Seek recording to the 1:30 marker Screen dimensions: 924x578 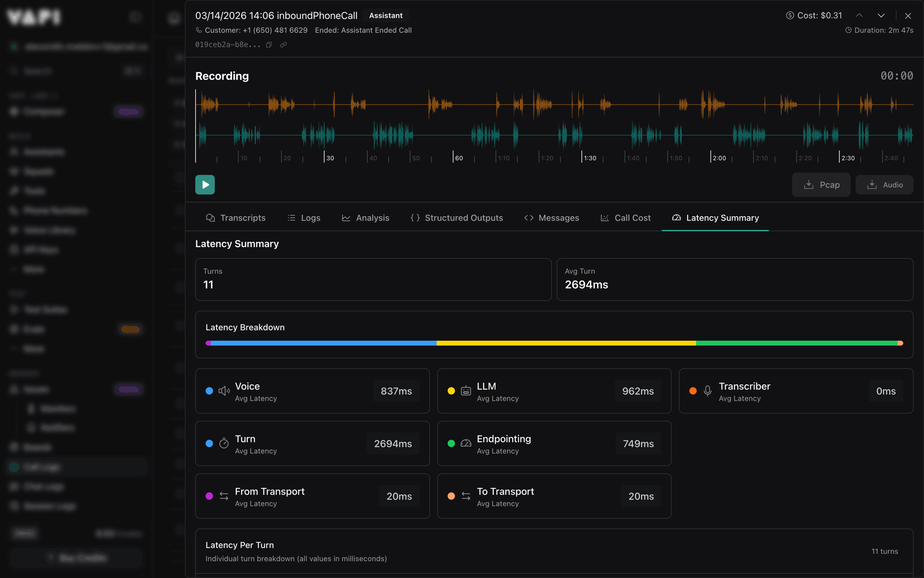coord(590,158)
